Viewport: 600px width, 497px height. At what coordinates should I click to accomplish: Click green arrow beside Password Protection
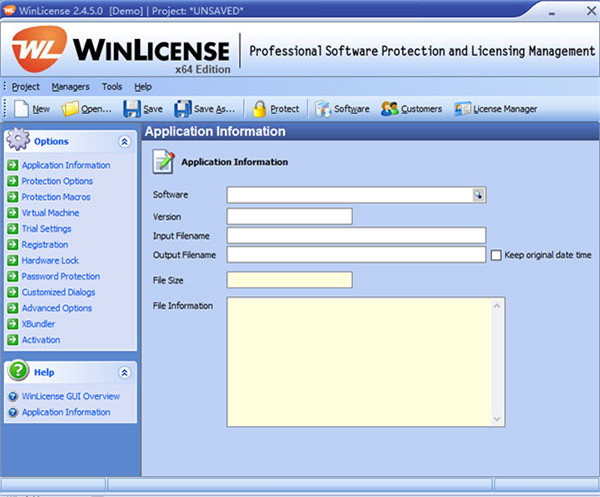(x=13, y=276)
